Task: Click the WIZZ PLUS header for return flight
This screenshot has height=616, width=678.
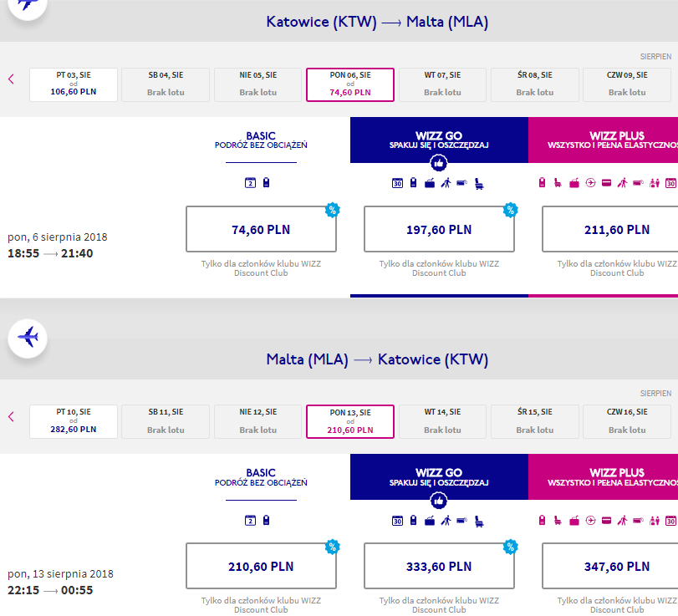Action: click(604, 476)
